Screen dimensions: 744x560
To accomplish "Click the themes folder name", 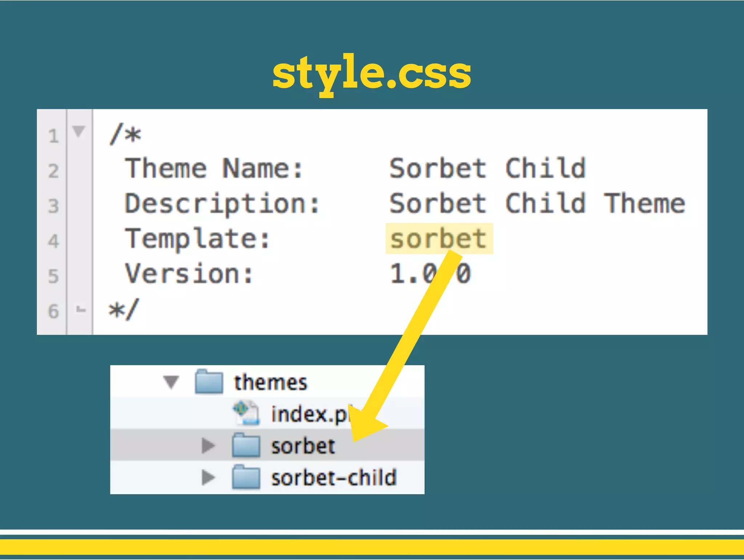I will click(271, 383).
